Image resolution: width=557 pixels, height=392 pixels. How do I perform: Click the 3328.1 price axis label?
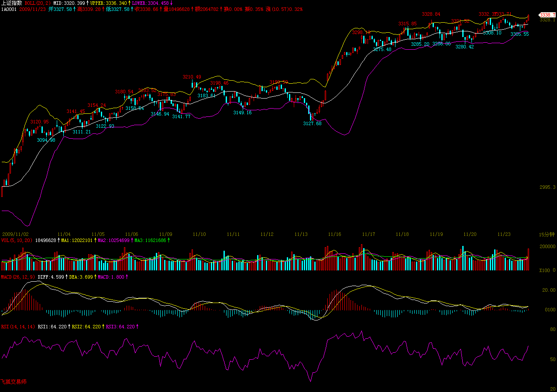[x=547, y=20]
